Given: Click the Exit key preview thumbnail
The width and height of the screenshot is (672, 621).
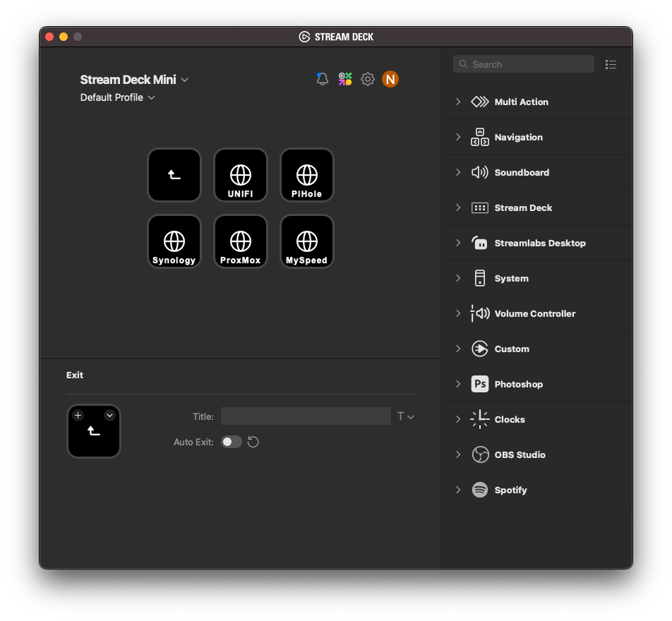Looking at the screenshot, I should coord(94,431).
